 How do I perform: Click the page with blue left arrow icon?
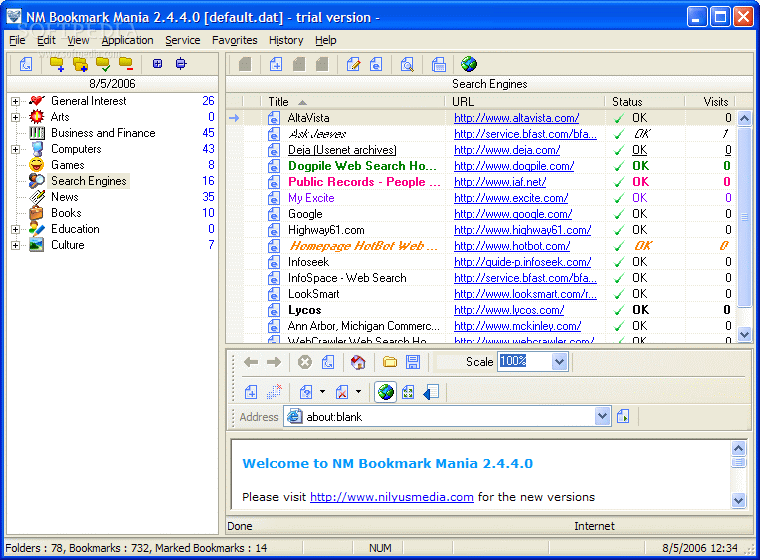431,392
